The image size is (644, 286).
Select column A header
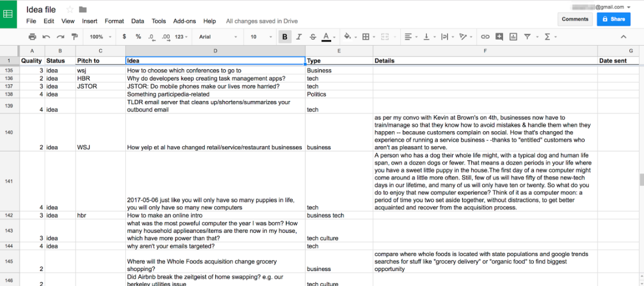point(32,50)
